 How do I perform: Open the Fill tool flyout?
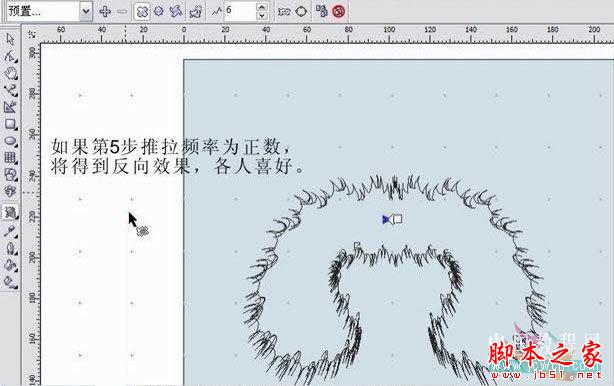10,265
